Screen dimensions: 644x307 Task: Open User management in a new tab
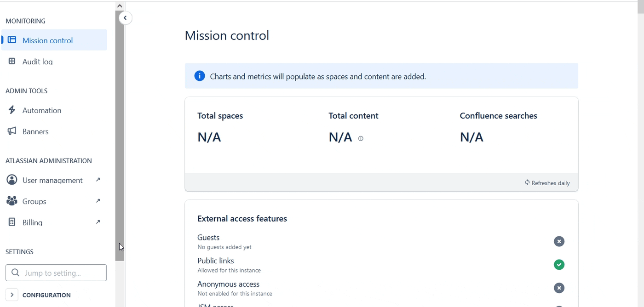click(98, 180)
